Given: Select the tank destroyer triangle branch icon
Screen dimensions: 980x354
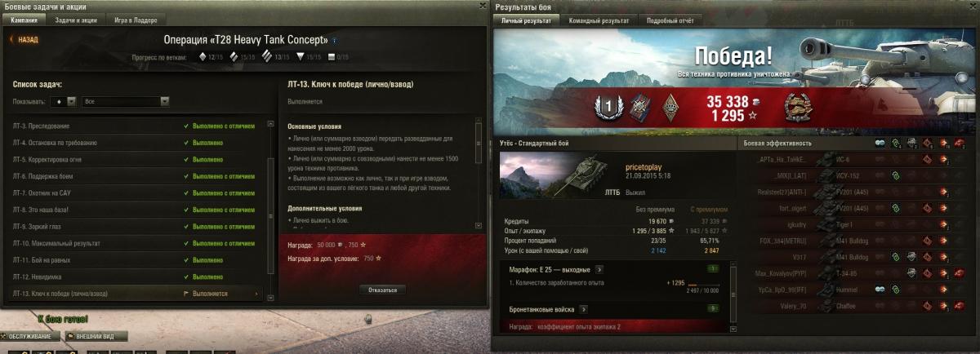Looking at the screenshot, I should pyautogui.click(x=301, y=57).
